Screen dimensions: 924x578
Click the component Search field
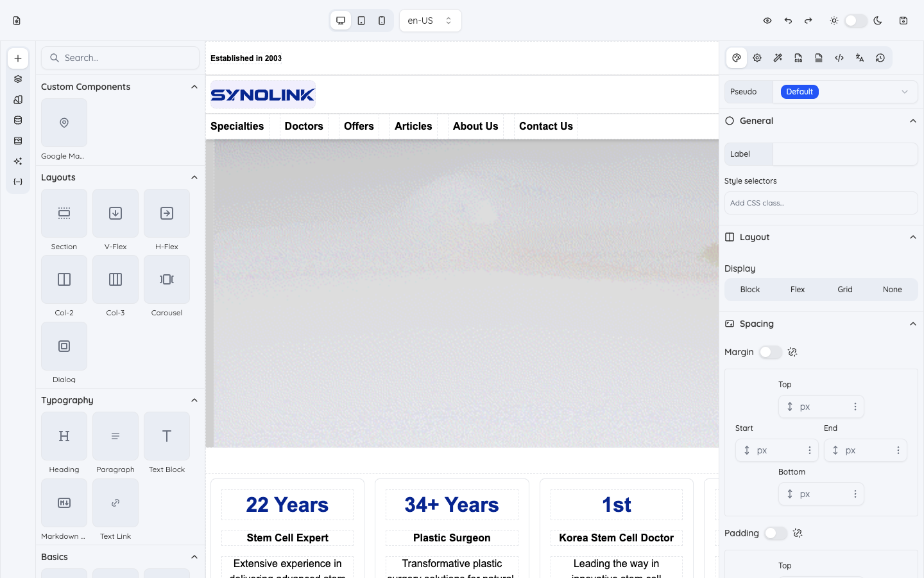coord(121,58)
